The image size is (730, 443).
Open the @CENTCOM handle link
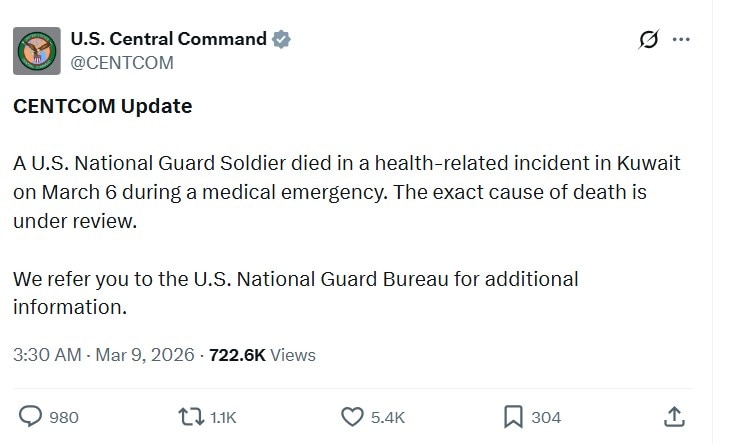point(121,62)
